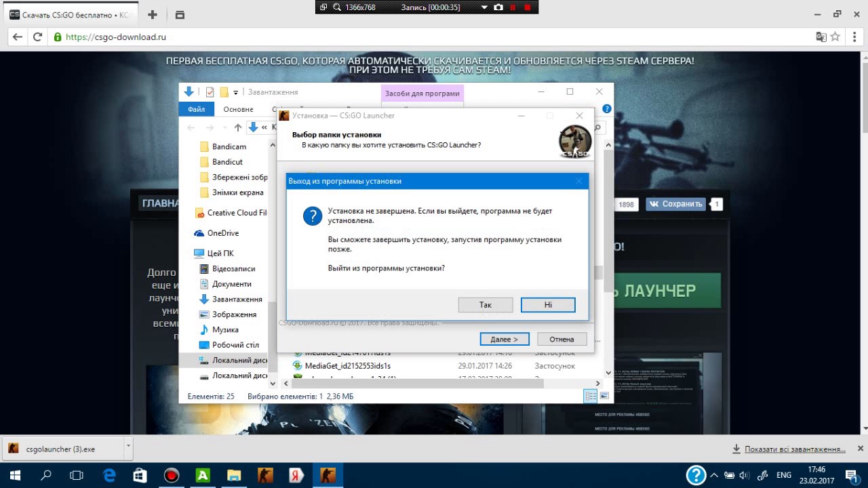The width and height of the screenshot is (868, 488).
Task: Select the browser tab 'Скачать CS:GO бесплатно'
Action: [x=70, y=15]
